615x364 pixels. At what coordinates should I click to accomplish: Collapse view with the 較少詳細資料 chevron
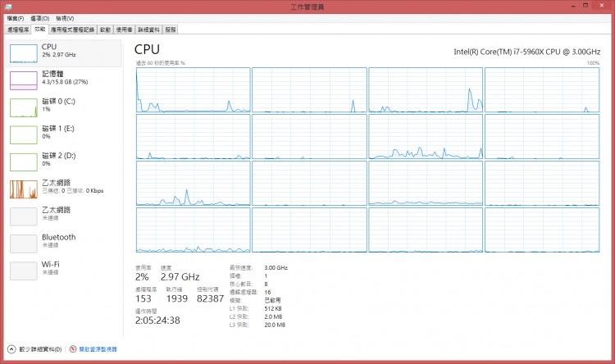[x=11, y=349]
